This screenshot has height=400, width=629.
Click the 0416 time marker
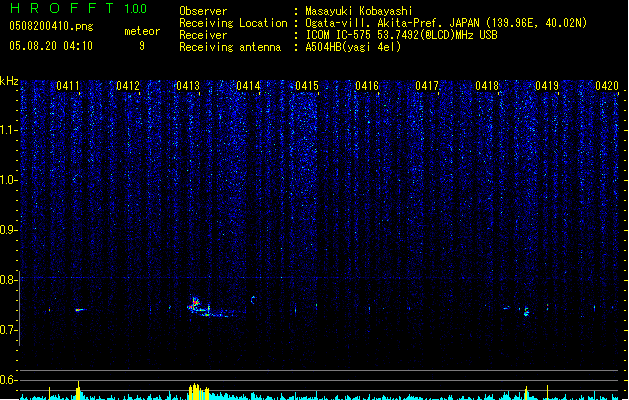(x=367, y=86)
